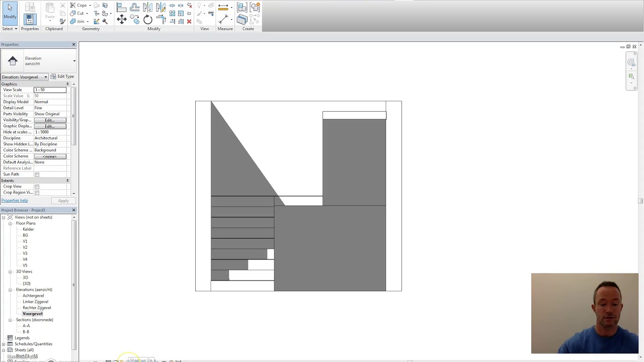Image resolution: width=644 pixels, height=362 pixels.
Task: Select the Scale tool
Action: tap(181, 14)
